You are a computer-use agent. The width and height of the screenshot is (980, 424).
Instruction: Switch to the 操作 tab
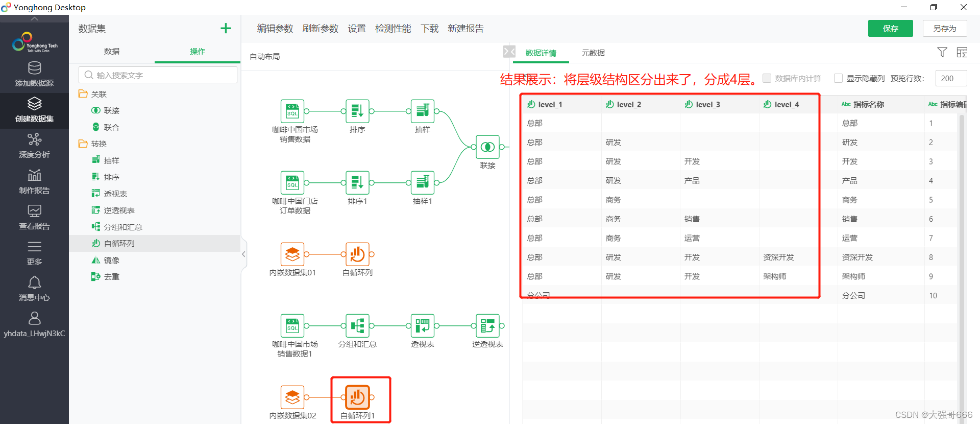198,51
